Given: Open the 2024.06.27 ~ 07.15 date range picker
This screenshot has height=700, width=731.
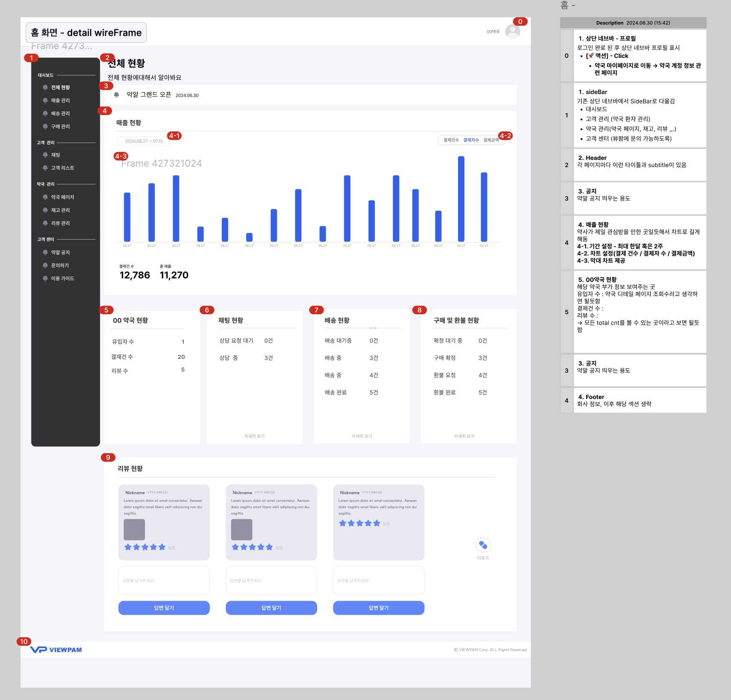Looking at the screenshot, I should [x=145, y=141].
